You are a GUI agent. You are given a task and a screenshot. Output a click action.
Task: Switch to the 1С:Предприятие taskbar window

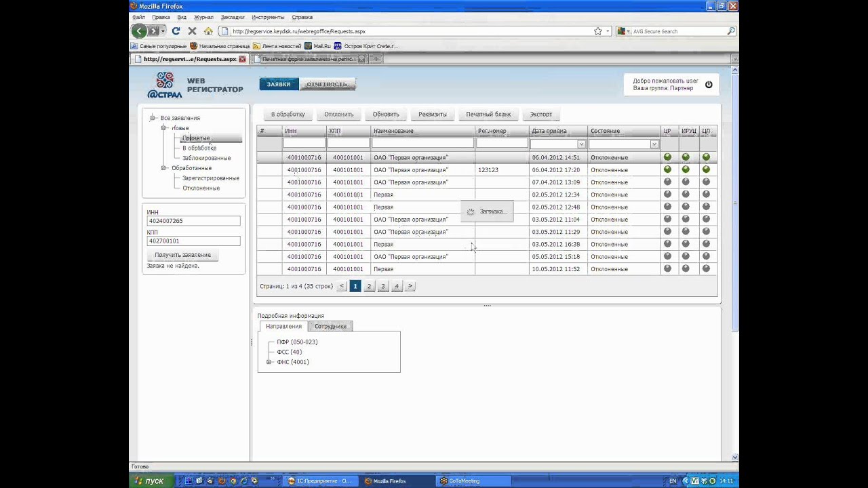321,481
